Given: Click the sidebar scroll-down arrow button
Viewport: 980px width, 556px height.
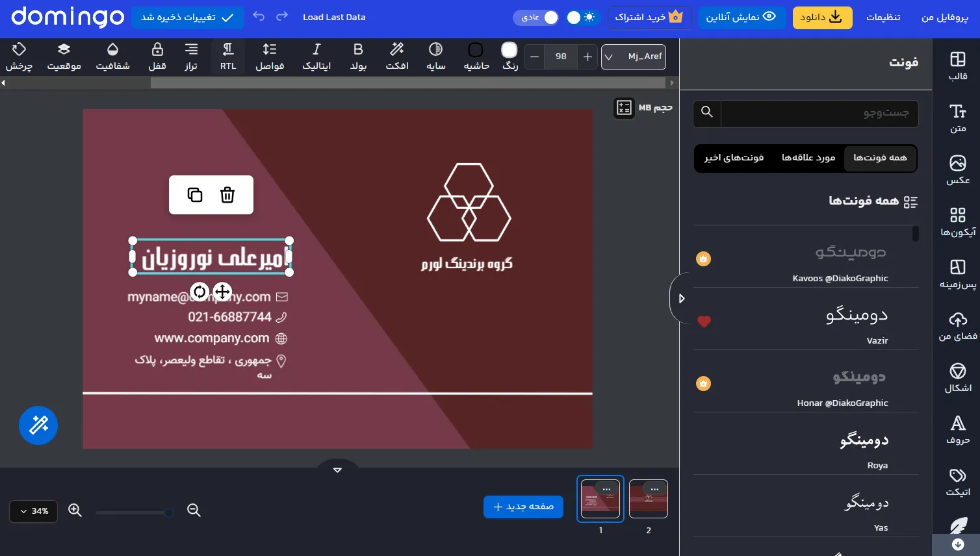Looking at the screenshot, I should [x=958, y=544].
